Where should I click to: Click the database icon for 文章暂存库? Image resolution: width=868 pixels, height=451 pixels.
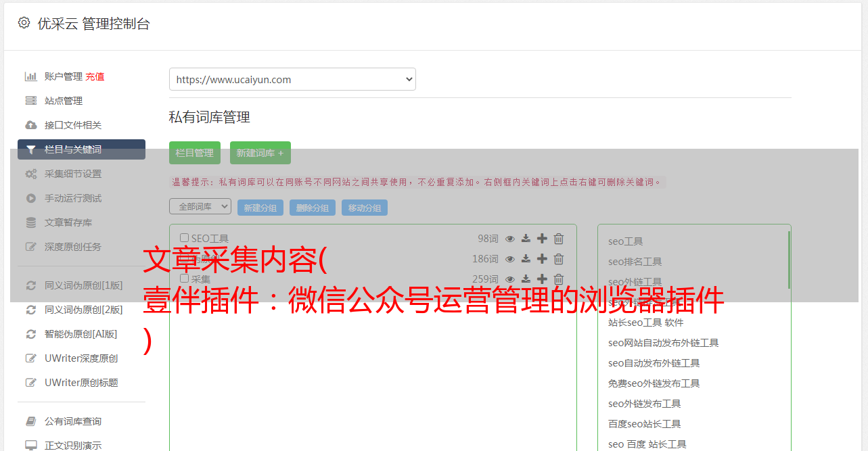[31, 222]
